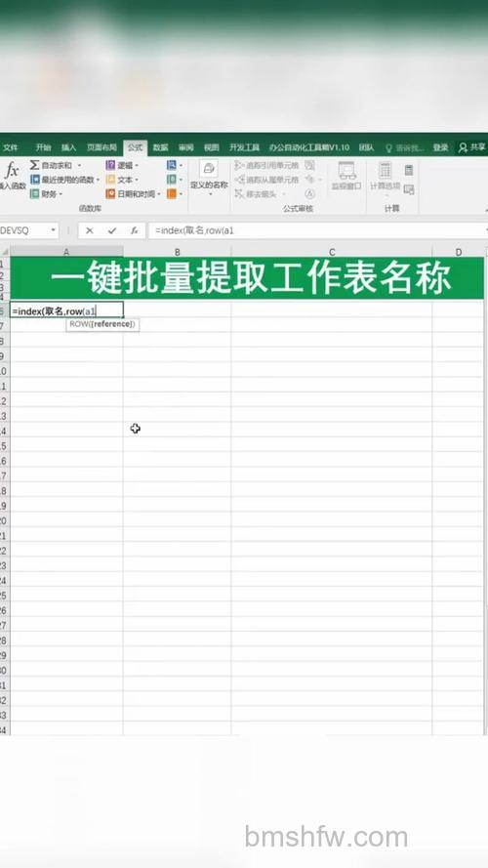Viewport: 488px width, 868px height.
Task: Switch to the Review (审阅) tab
Action: [185, 147]
